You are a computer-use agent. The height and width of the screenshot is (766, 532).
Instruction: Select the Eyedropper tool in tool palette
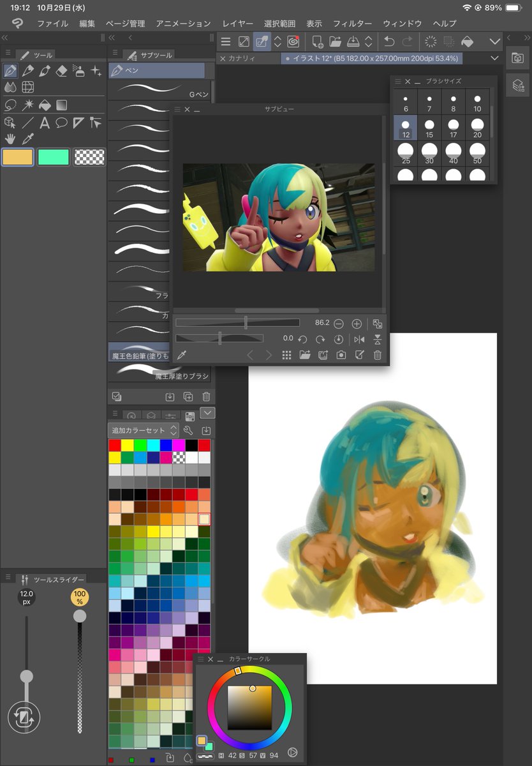(x=27, y=139)
